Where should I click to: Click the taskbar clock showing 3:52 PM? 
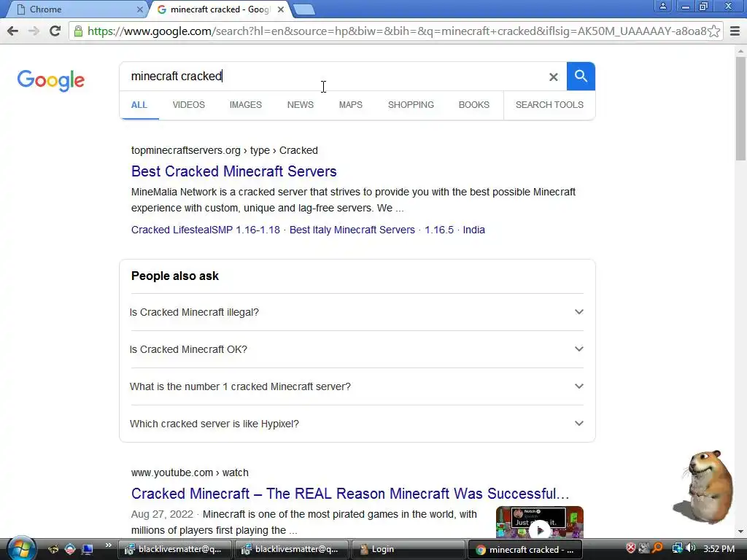(x=719, y=549)
